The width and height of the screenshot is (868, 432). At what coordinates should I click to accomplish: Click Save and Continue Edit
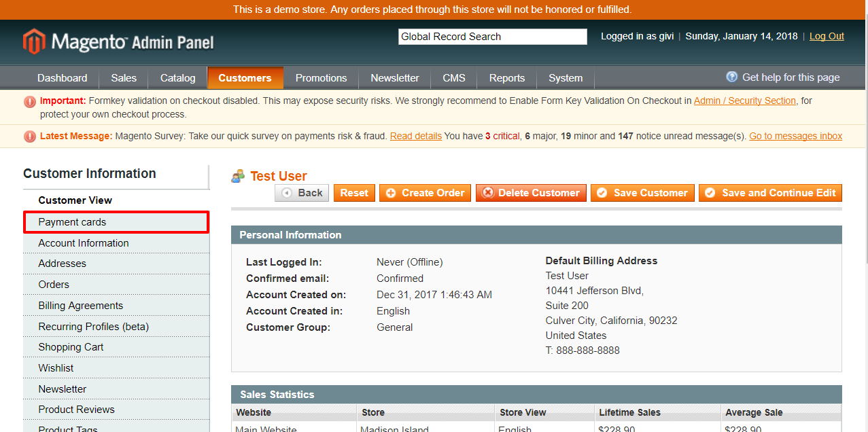click(x=771, y=193)
